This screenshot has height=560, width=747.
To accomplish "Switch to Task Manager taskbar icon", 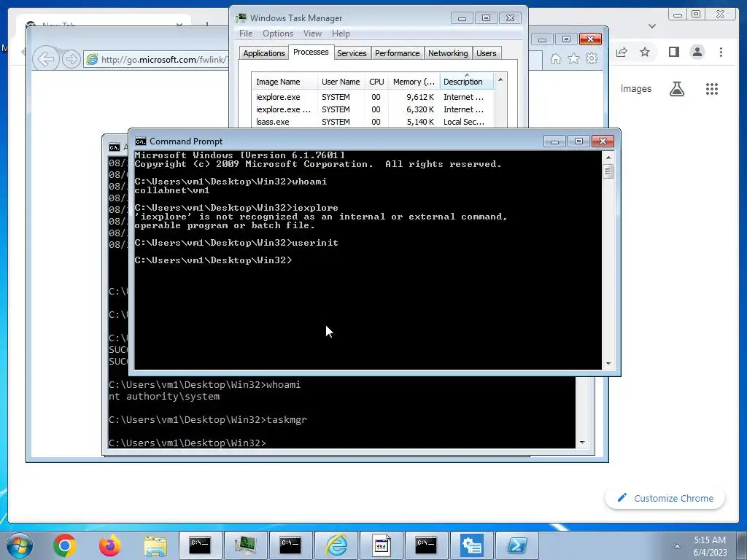I will pos(245,545).
